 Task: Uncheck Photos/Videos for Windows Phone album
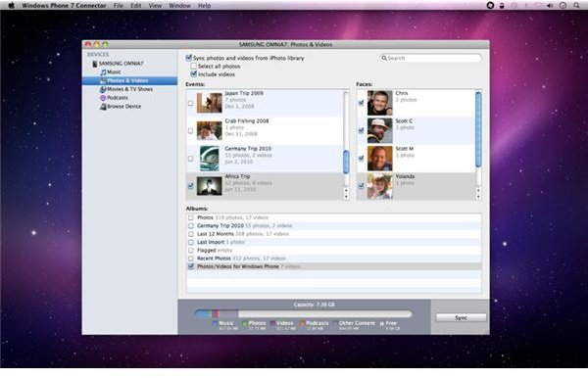[x=191, y=266]
